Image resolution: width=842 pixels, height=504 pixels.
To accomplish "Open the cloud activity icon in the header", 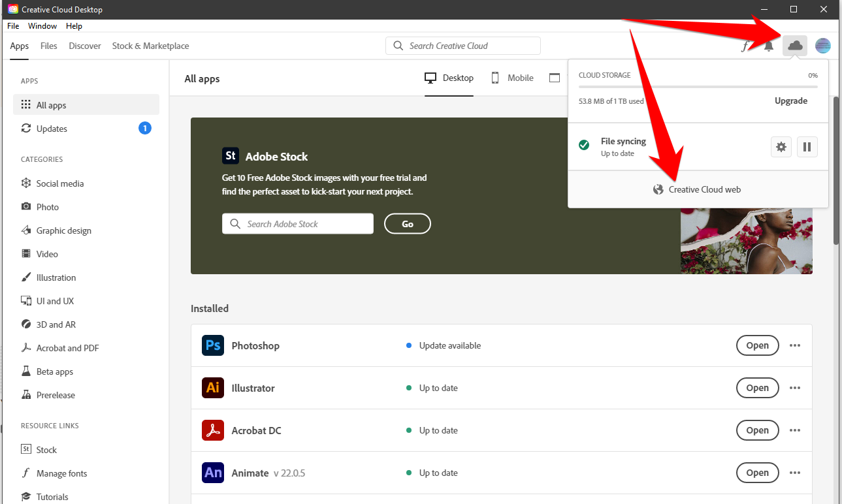I will pos(795,46).
